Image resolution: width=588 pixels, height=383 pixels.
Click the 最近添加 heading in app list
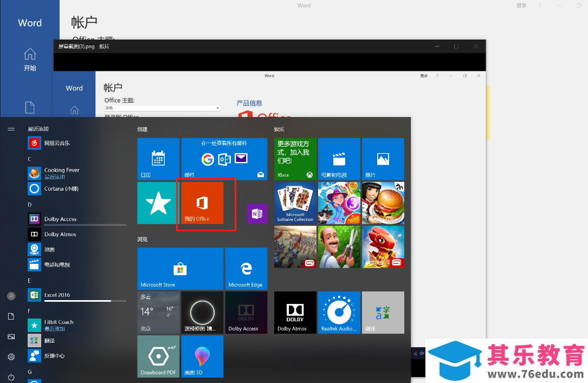point(38,129)
